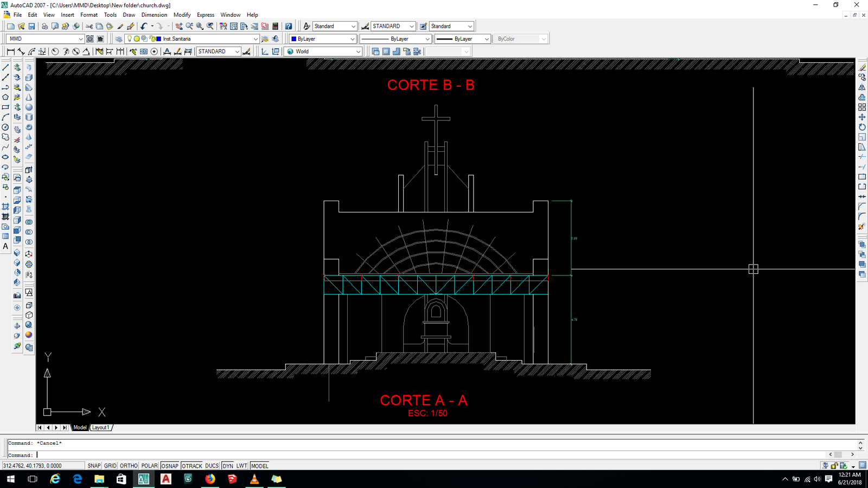Screen dimensions: 868x488
Task: Click the MODEL status bar button
Action: [x=259, y=466]
